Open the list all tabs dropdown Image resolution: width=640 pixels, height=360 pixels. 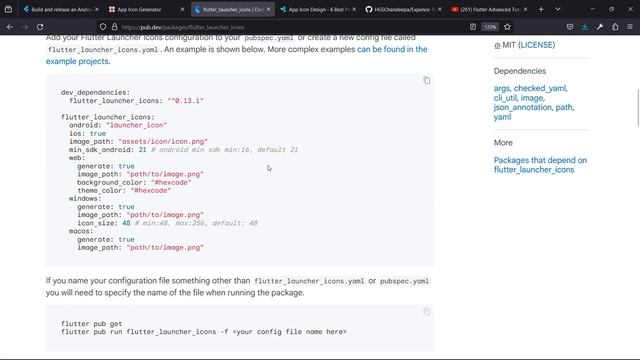point(558,9)
